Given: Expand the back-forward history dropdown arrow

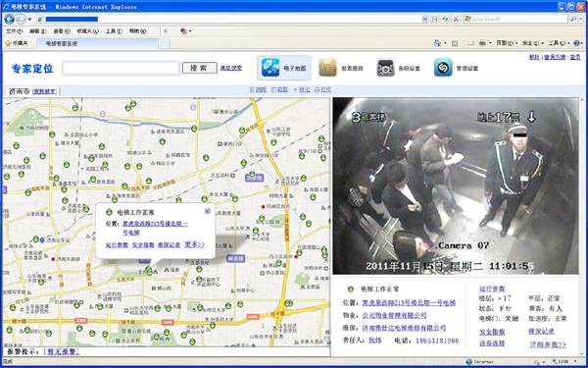Looking at the screenshot, I should coord(29,20).
